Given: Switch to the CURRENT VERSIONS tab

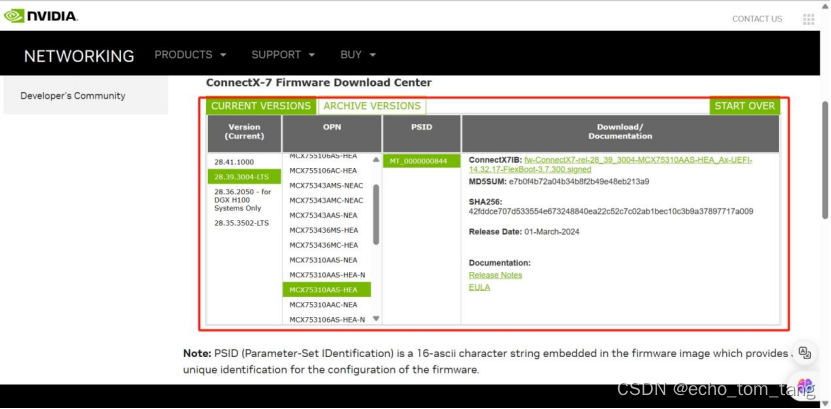Looking at the screenshot, I should pyautogui.click(x=261, y=105).
